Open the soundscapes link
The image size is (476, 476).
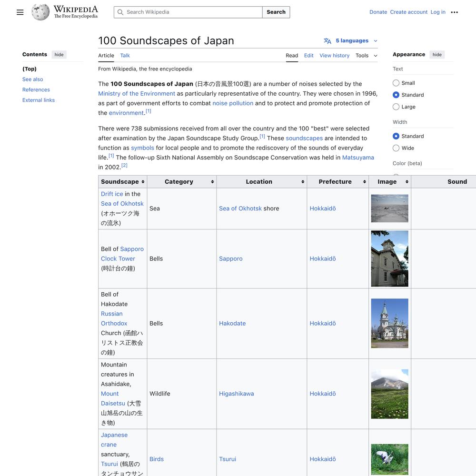click(x=304, y=138)
